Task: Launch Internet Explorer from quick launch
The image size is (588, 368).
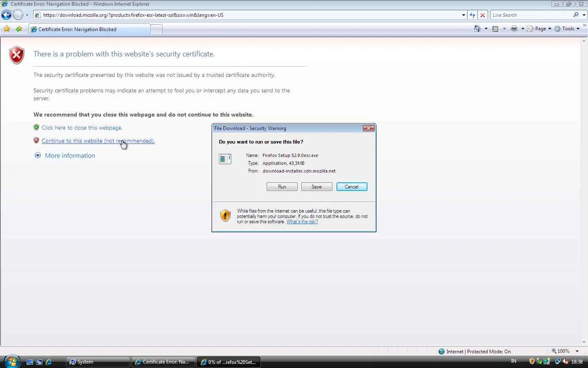Action: (49, 362)
